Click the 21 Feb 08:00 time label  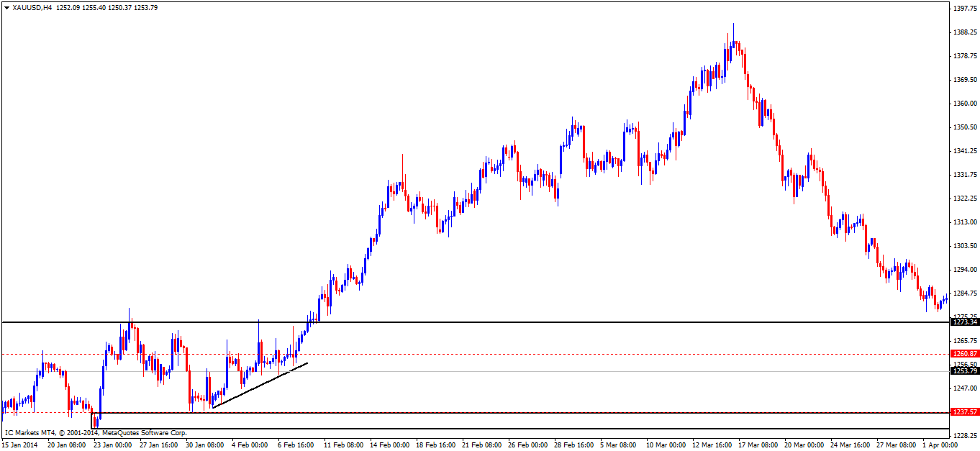tap(481, 445)
